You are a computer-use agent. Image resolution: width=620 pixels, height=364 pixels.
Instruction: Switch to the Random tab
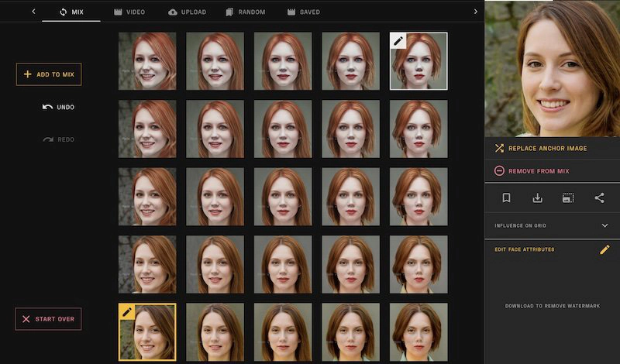[x=245, y=12]
